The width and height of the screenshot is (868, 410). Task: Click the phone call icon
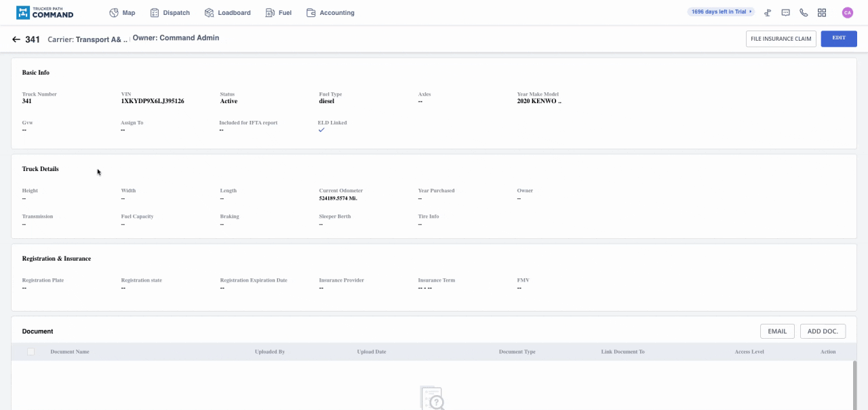(804, 12)
